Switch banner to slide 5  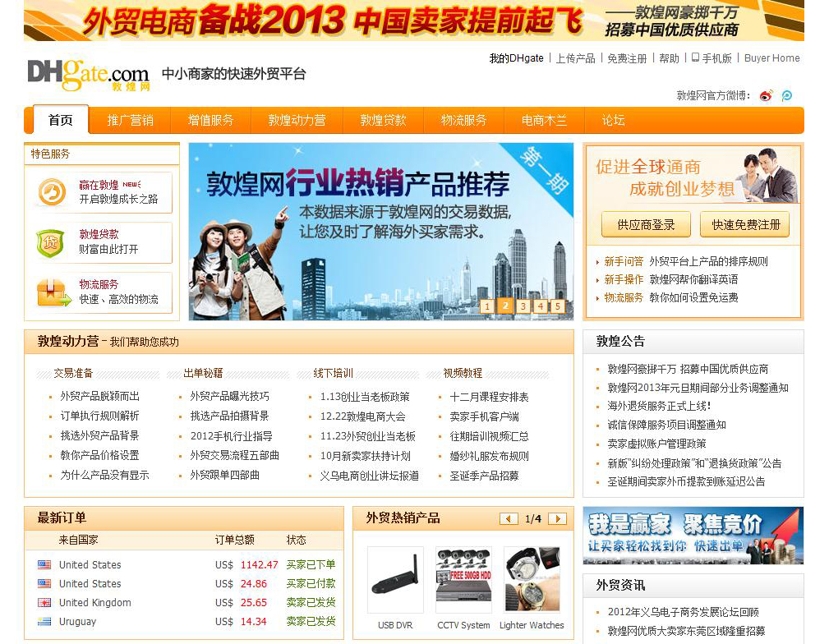[557, 306]
